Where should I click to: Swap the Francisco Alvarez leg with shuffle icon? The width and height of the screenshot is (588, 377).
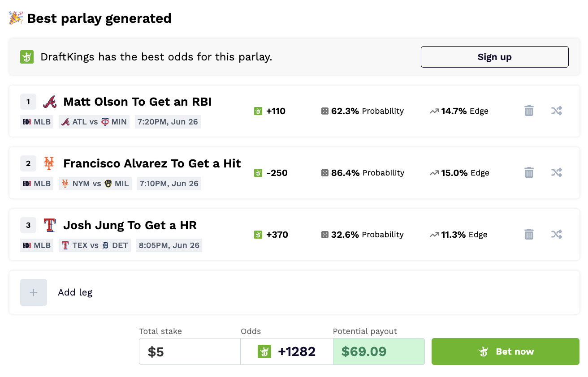557,172
